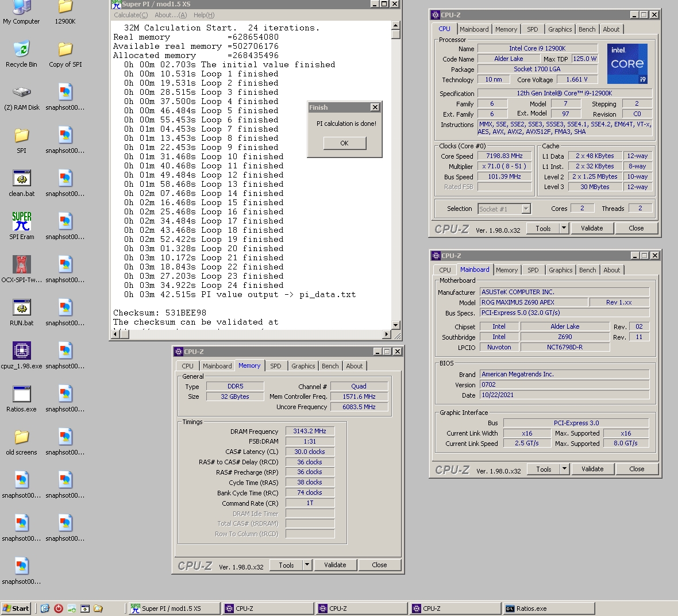The width and height of the screenshot is (678, 616).
Task: Open Graphics tab in the CPU-tab CPU-Z window
Action: click(x=560, y=29)
